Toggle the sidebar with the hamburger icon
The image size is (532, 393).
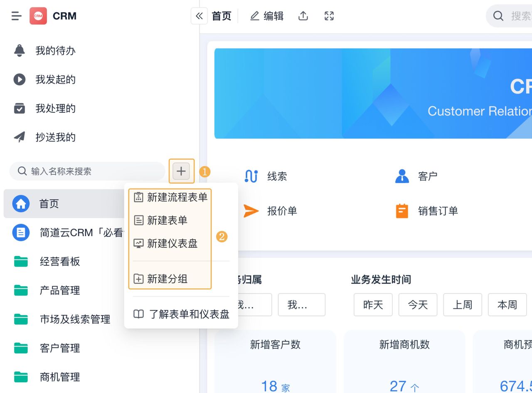tap(16, 16)
